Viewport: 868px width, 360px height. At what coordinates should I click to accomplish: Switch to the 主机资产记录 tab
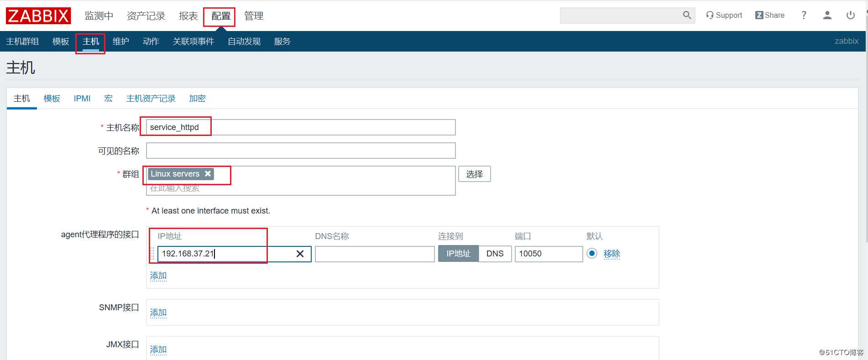point(151,99)
